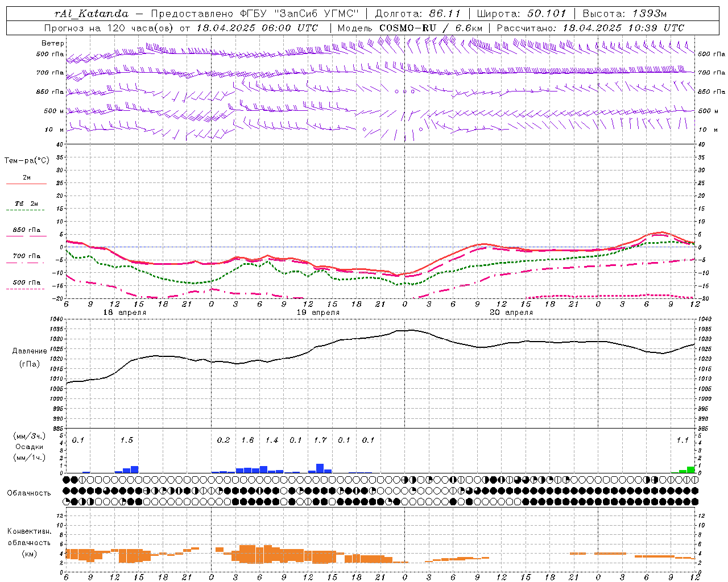Click the (мм/1ч.) precipitation unit label
The height and width of the screenshot is (582, 728).
[x=30, y=458]
